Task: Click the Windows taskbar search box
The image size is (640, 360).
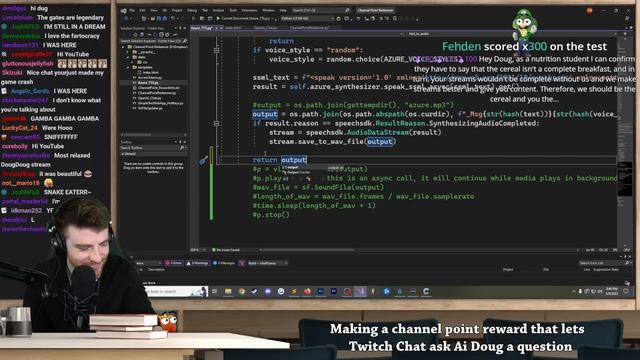Action: click(x=176, y=291)
